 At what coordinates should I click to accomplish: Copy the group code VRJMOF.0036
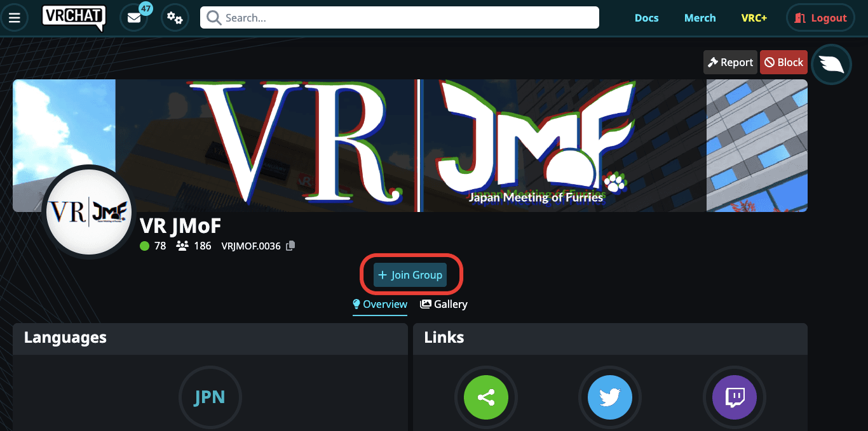click(290, 246)
